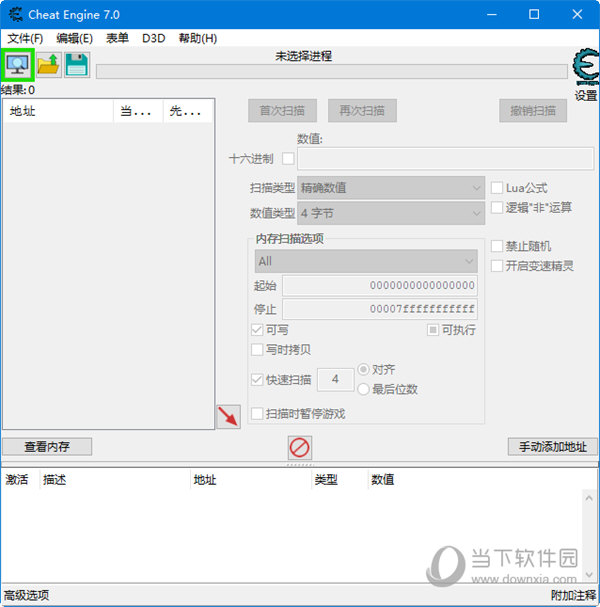
Task: Enable the Lua公式 checkbox
Action: (x=497, y=188)
